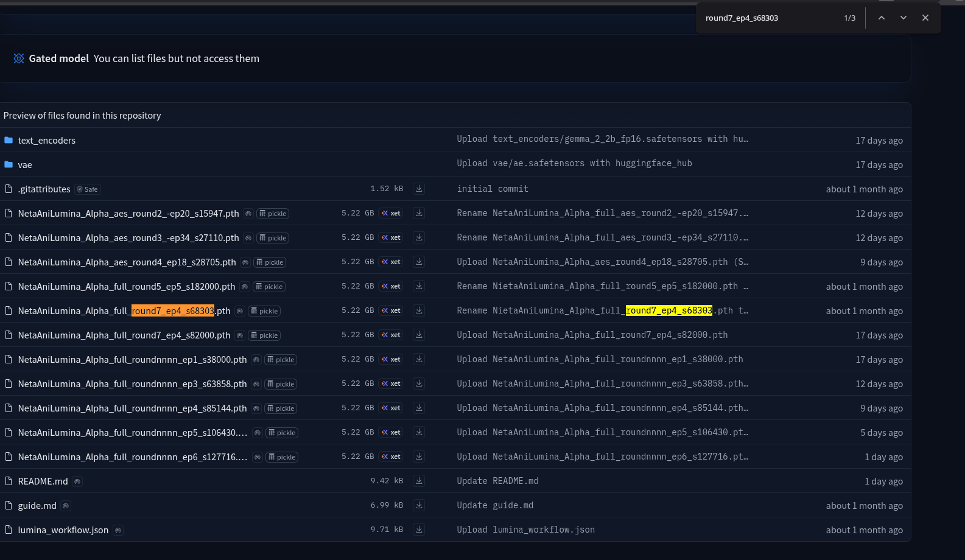The image size is (965, 560).
Task: Open NetaAniLumina_Alpha_aes_round2_-ep20_s15947.pth
Action: pyautogui.click(x=128, y=214)
